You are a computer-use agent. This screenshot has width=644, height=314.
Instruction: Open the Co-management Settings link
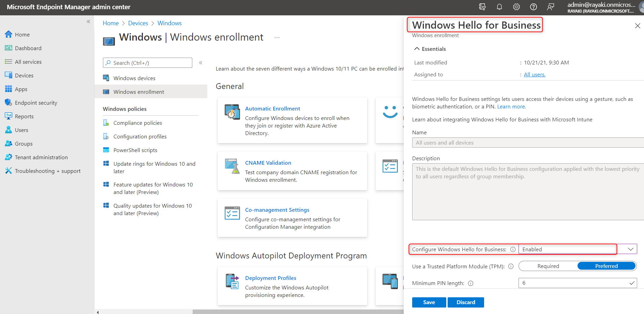click(277, 210)
